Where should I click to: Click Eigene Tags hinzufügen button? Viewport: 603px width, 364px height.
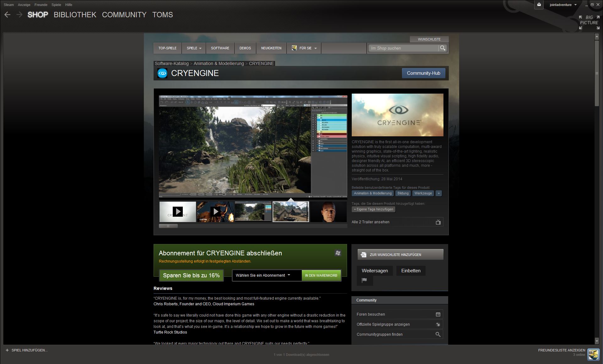373,209
